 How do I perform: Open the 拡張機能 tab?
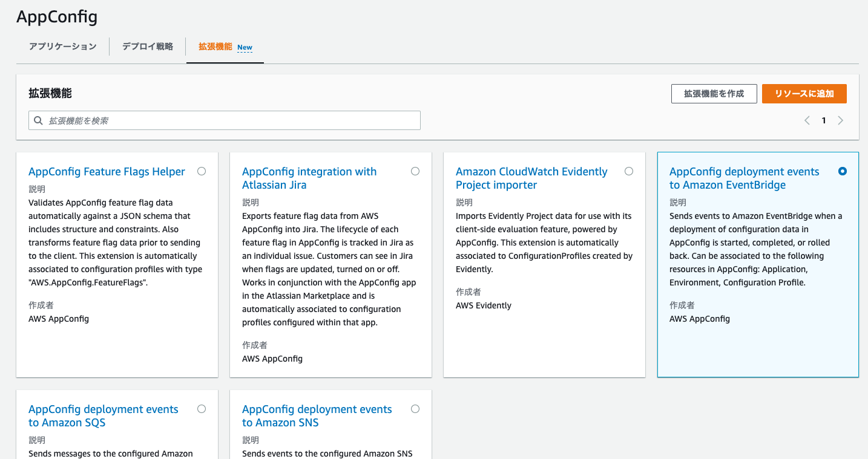pos(215,47)
